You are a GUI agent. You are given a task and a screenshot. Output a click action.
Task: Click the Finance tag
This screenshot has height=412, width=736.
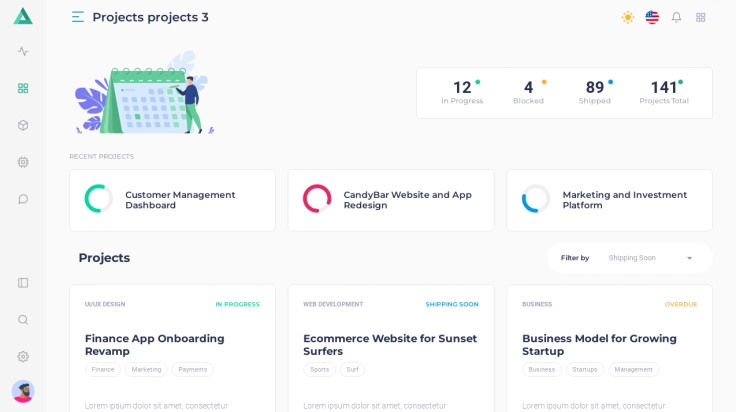click(x=103, y=370)
